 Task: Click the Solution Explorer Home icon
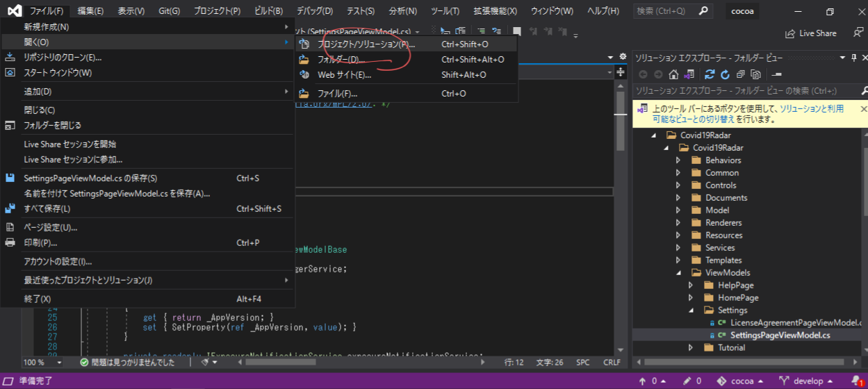673,74
